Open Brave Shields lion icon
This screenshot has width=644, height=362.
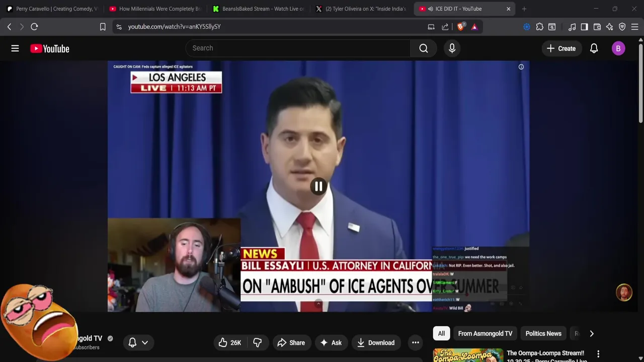pyautogui.click(x=460, y=27)
